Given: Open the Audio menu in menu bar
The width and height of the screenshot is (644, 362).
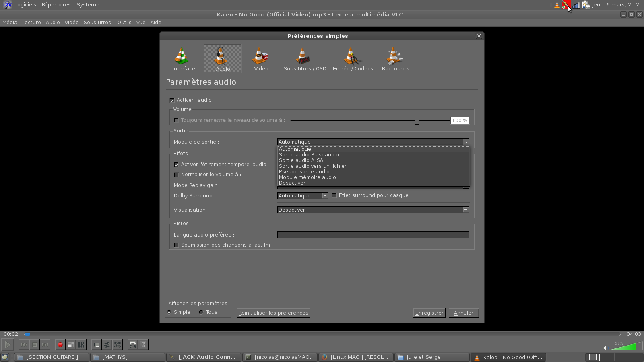Looking at the screenshot, I should click(x=53, y=23).
